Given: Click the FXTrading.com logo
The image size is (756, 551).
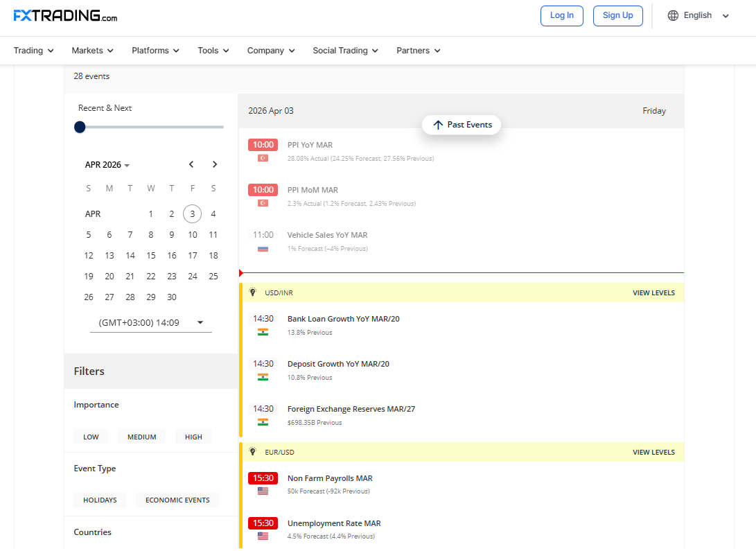Looking at the screenshot, I should pyautogui.click(x=66, y=16).
